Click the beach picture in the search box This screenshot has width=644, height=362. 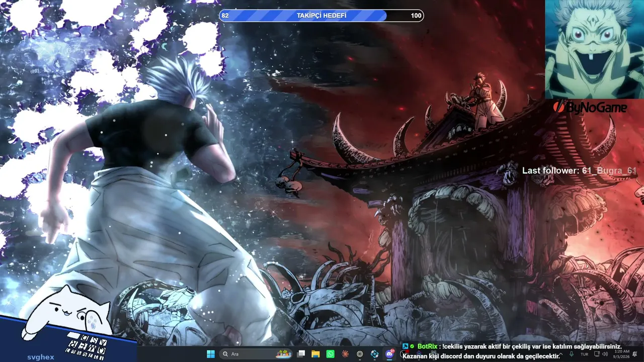tap(283, 354)
